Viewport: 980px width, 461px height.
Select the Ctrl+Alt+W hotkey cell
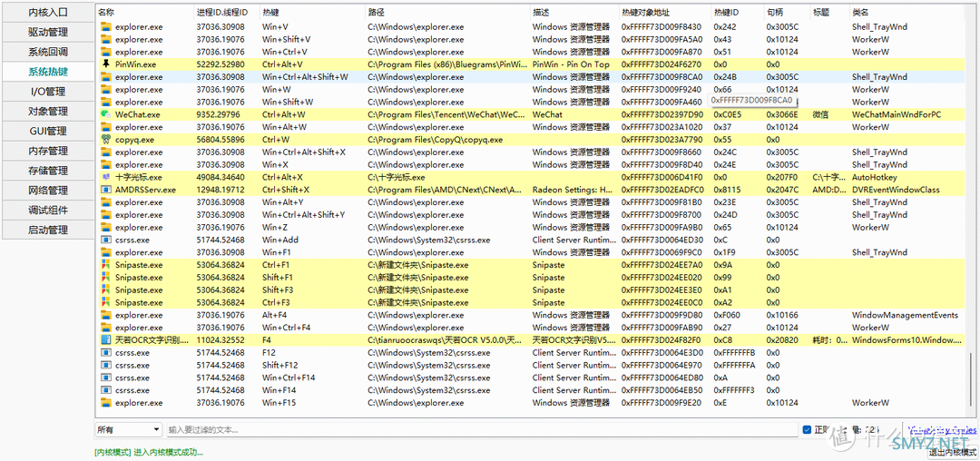284,114
